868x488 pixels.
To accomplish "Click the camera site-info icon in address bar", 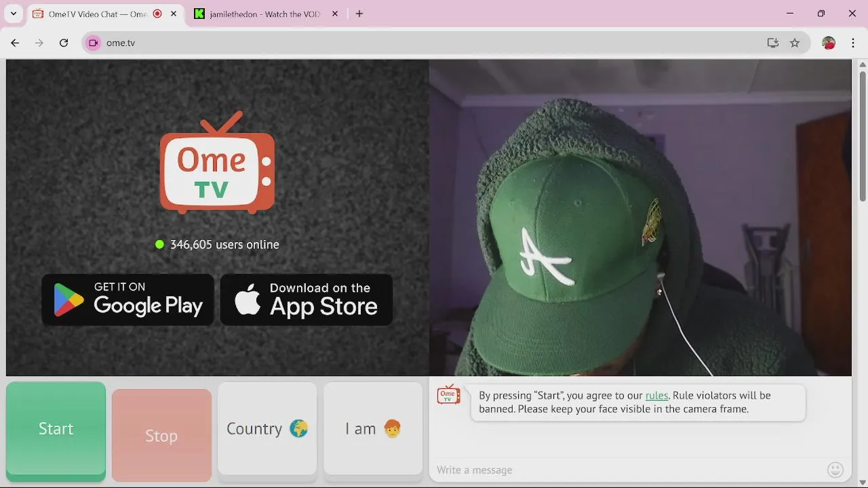I will 94,43.
